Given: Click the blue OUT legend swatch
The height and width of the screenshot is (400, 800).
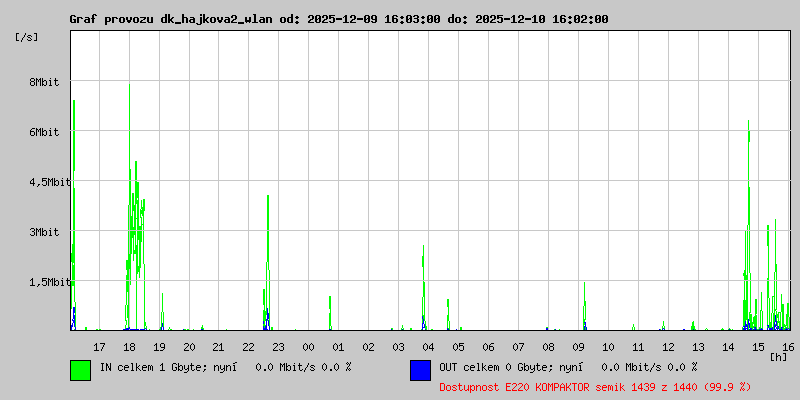Looking at the screenshot, I should pyautogui.click(x=420, y=370).
